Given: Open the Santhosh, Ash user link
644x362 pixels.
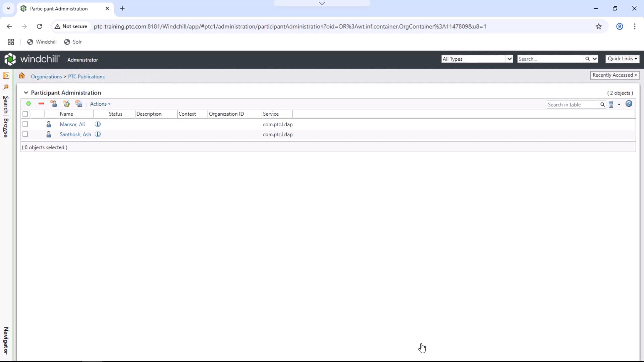Looking at the screenshot, I should [75, 134].
